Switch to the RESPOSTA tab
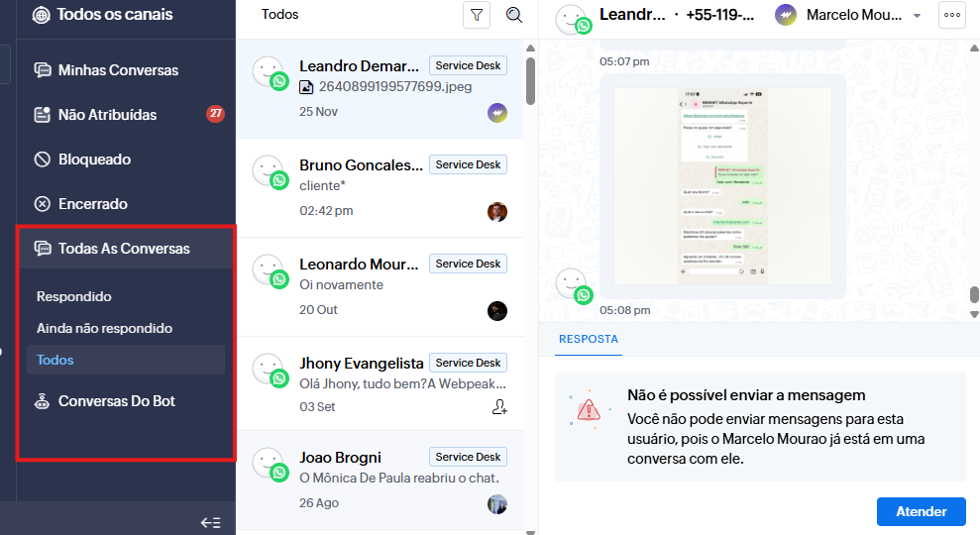The width and height of the screenshot is (980, 535). 588,339
